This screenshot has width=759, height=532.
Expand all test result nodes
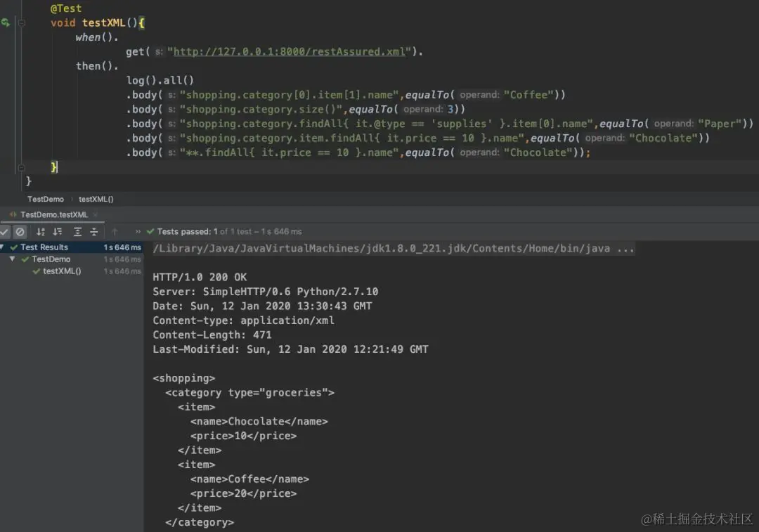(x=77, y=232)
